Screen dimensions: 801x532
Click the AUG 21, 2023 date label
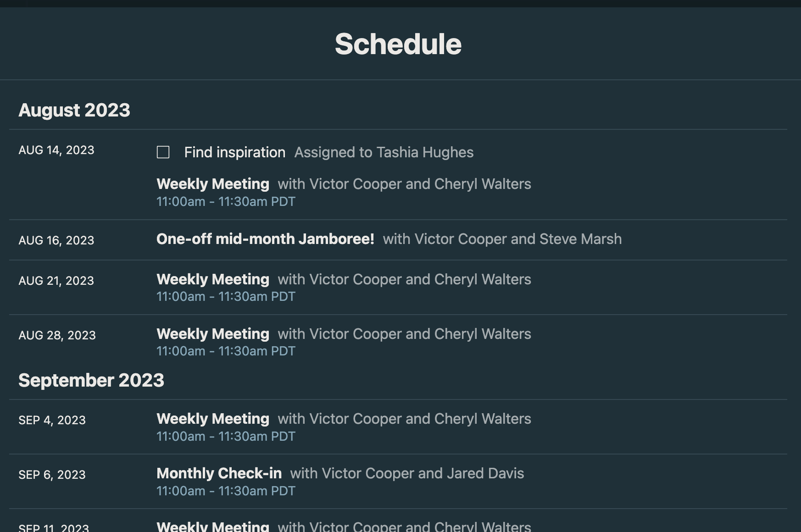56,281
